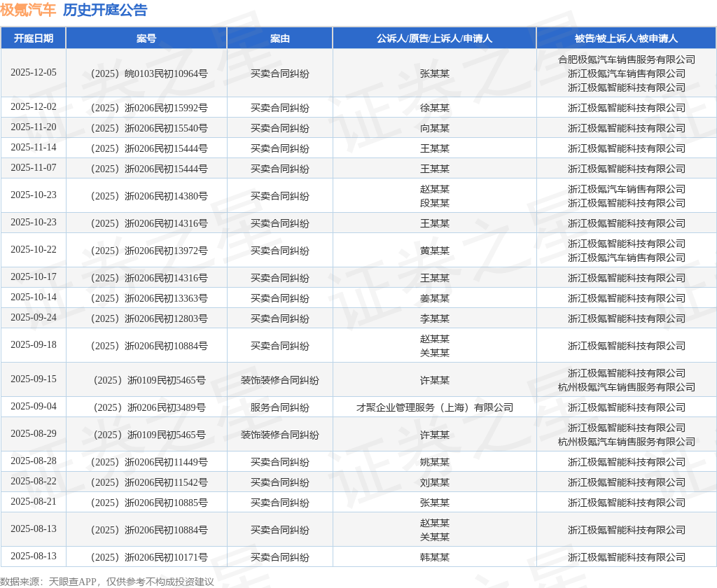This screenshot has width=717, height=588.
Task: Click the 开庭日期 column header
Action: pos(34,38)
